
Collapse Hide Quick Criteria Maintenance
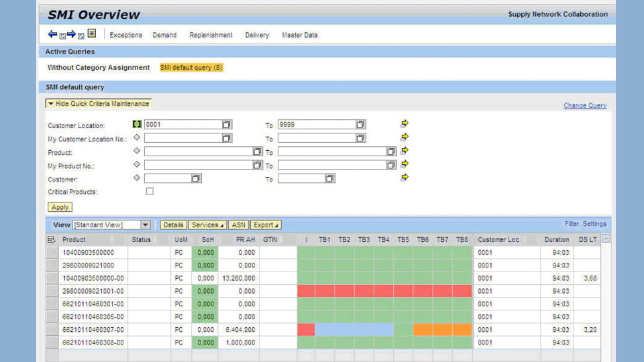pos(99,104)
